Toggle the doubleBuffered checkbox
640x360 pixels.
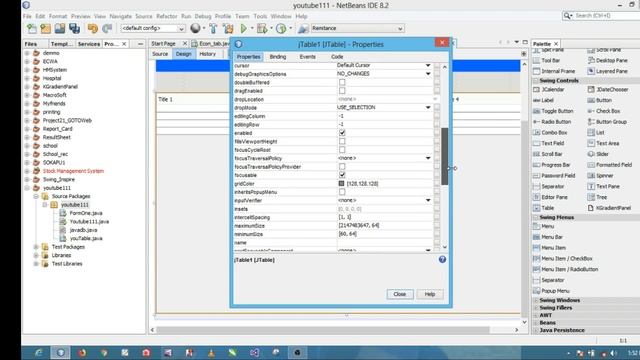(x=342, y=82)
